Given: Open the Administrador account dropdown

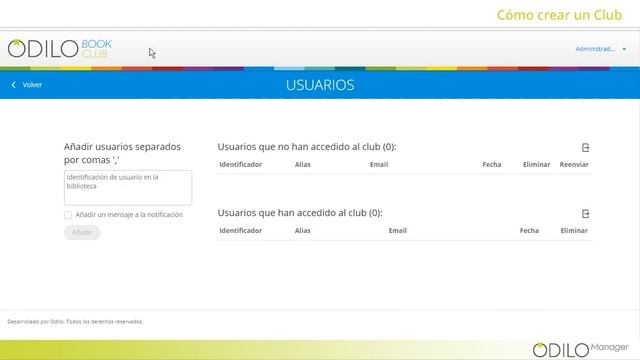Looking at the screenshot, I should [x=600, y=49].
